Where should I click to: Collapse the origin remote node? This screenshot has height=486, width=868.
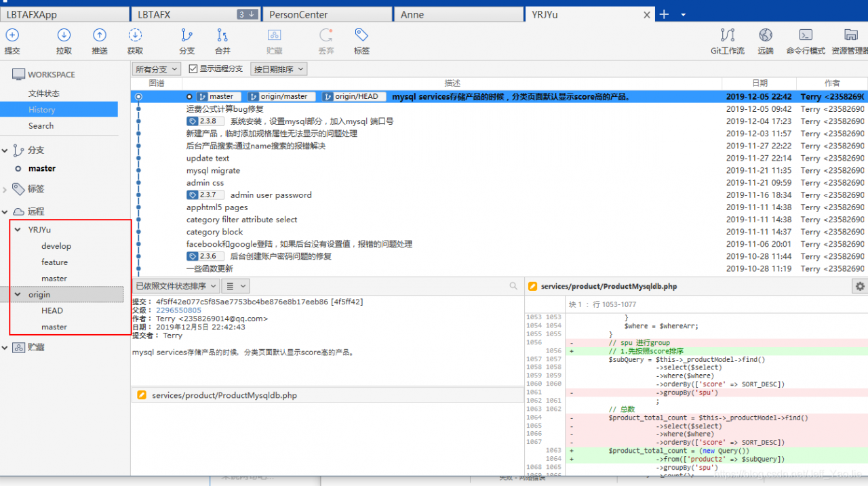(x=18, y=295)
